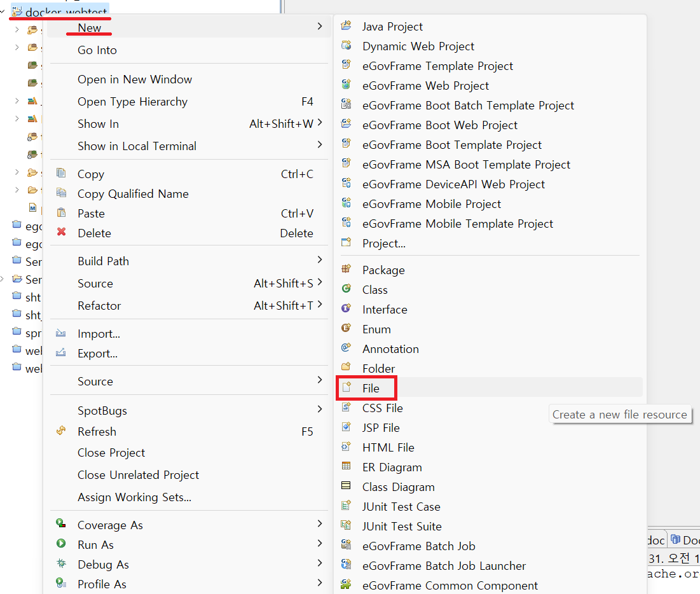Choose Folder in the New submenu

tap(378, 368)
